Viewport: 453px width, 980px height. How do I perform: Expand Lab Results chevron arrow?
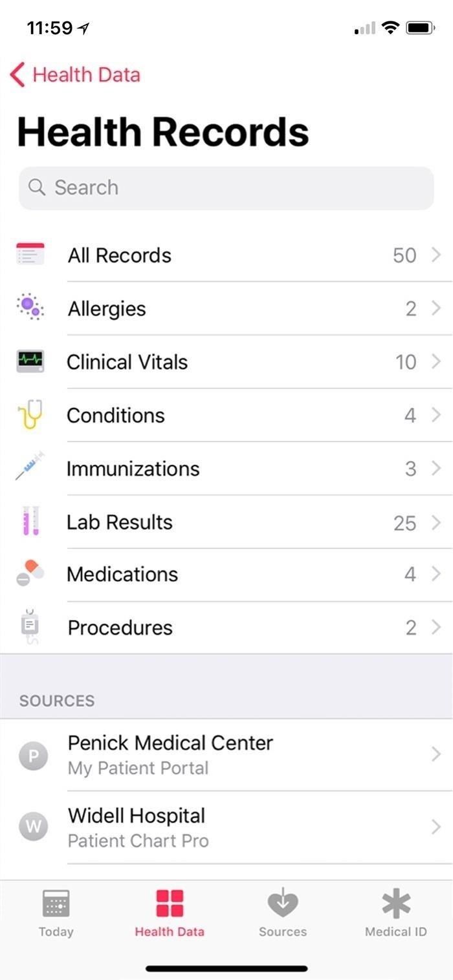(436, 522)
